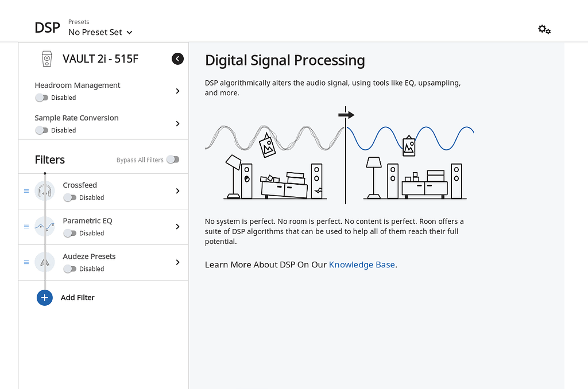Open Headroom Management details
Viewport: 588px width, 389px height.
click(177, 91)
